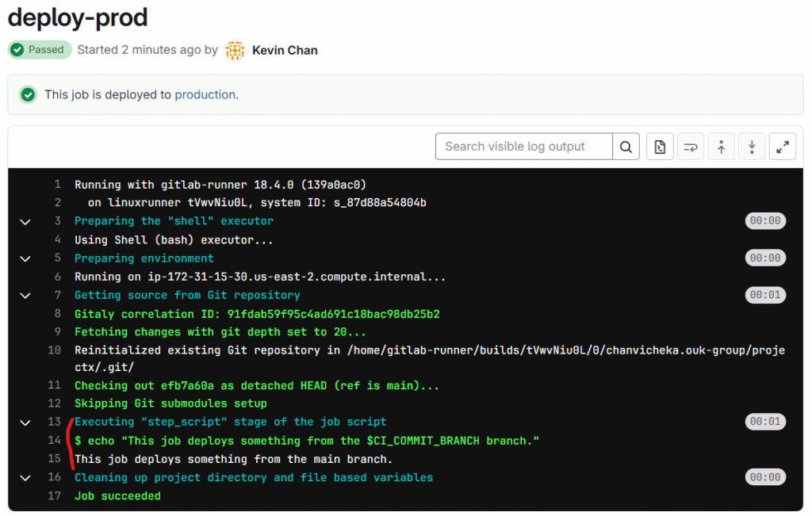This screenshot has height=516, width=812.
Task: Click inside the search visible log output field
Action: coord(523,147)
